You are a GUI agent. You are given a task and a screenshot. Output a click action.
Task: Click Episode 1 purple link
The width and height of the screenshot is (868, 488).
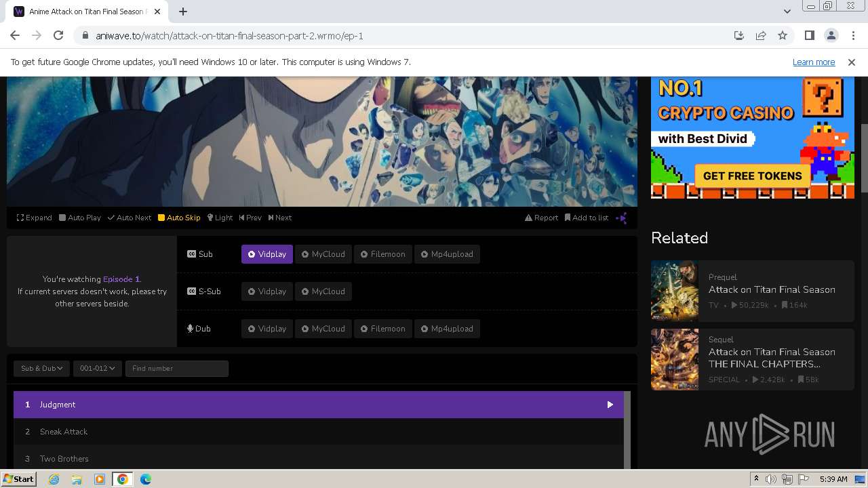[121, 279]
